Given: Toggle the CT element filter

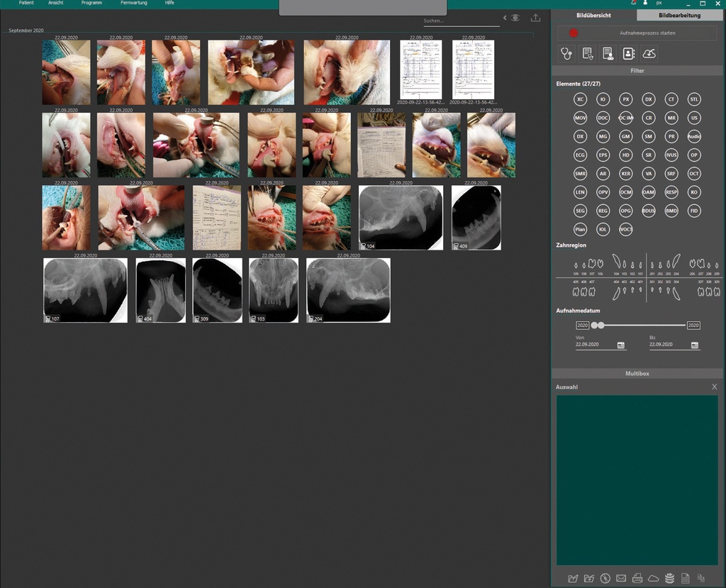Looking at the screenshot, I should (671, 99).
